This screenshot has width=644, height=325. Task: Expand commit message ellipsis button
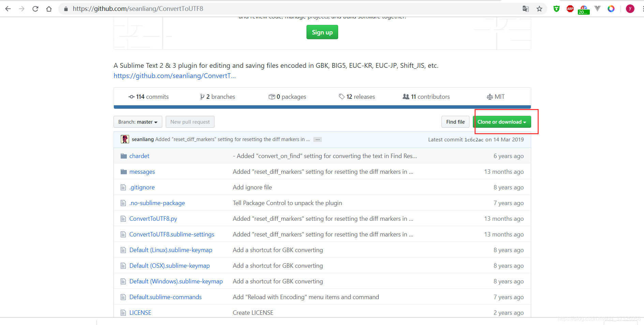(317, 139)
